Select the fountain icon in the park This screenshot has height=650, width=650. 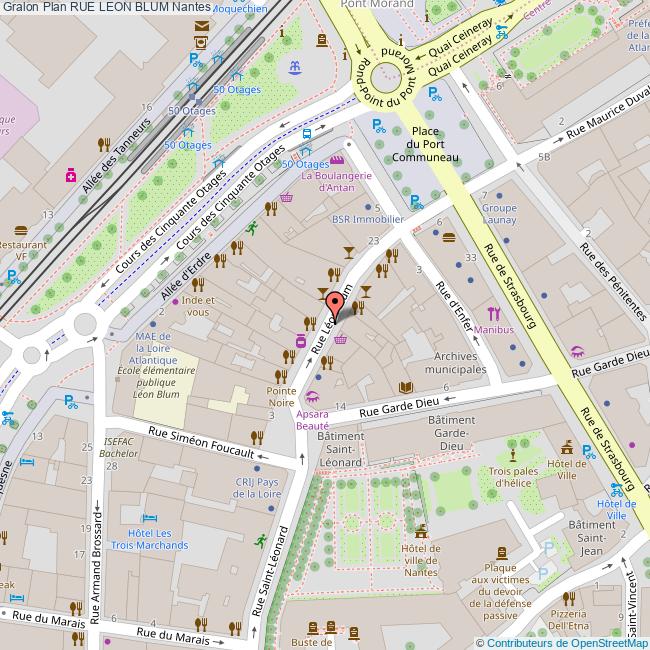pos(294,68)
